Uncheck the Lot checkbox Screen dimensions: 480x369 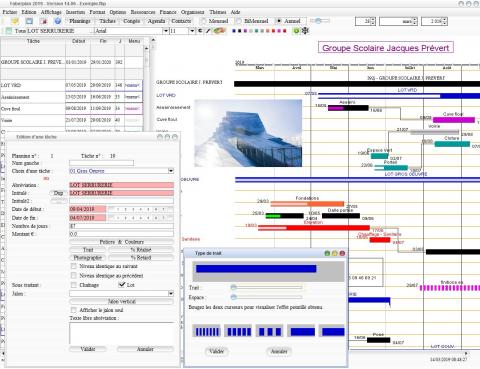122,285
